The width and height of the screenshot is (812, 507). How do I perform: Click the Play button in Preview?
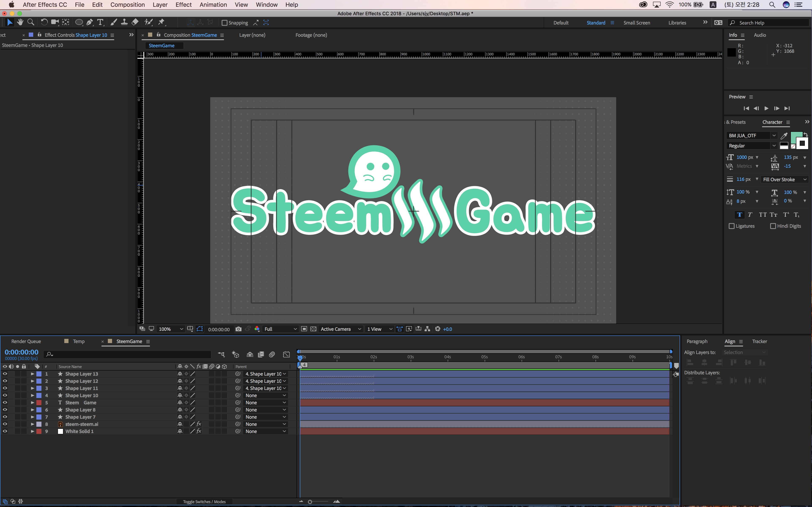point(766,108)
